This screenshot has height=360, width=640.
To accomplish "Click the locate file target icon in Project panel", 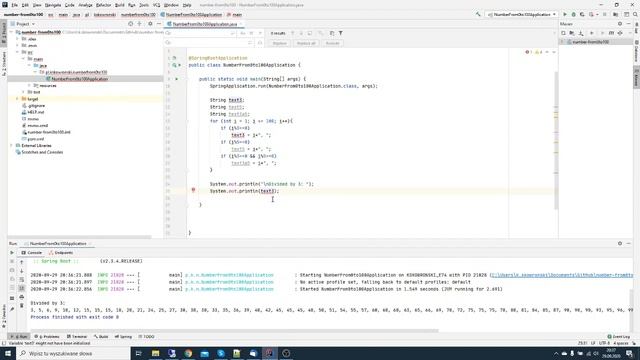I will [x=131, y=24].
